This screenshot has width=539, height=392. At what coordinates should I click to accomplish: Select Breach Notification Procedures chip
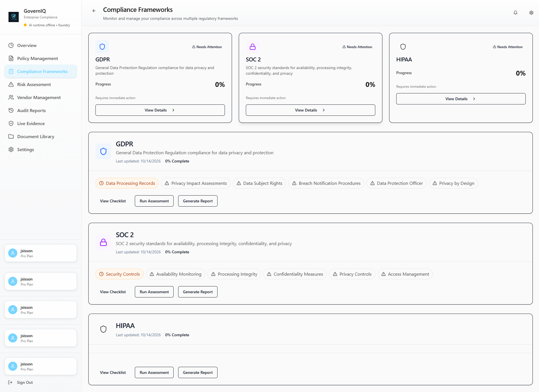click(326, 183)
